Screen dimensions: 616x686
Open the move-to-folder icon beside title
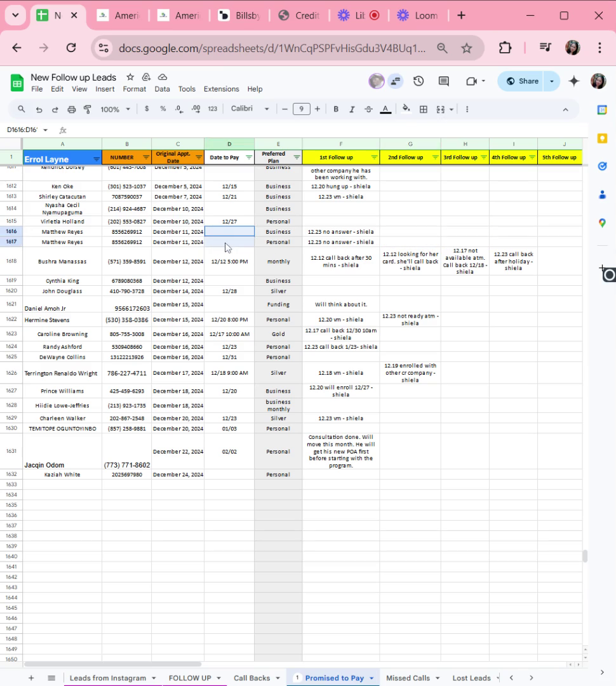(x=146, y=77)
